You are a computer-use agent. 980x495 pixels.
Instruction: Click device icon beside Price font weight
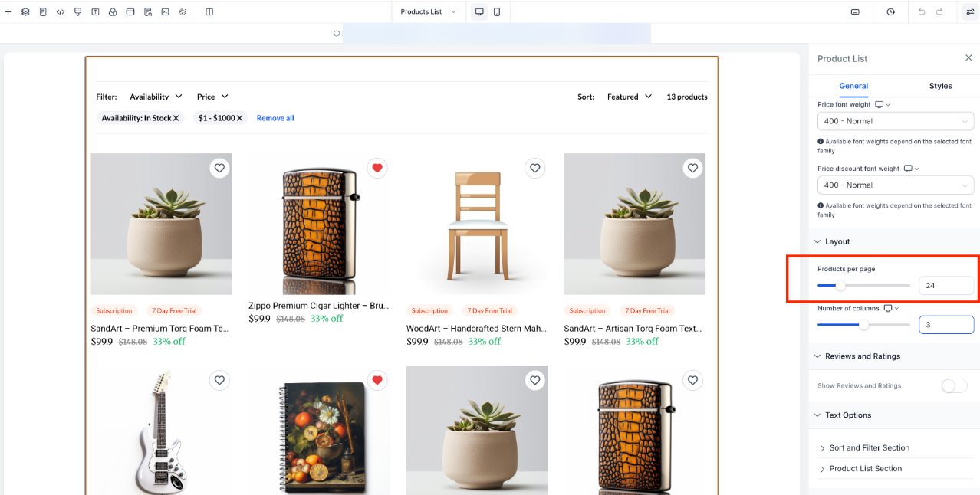coord(880,104)
